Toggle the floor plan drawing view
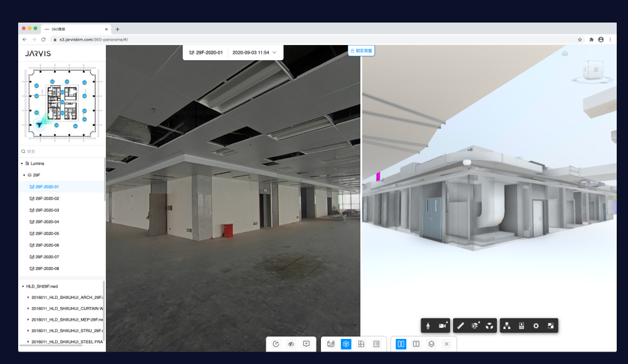Viewport: 628px width, 364px height. click(361, 344)
